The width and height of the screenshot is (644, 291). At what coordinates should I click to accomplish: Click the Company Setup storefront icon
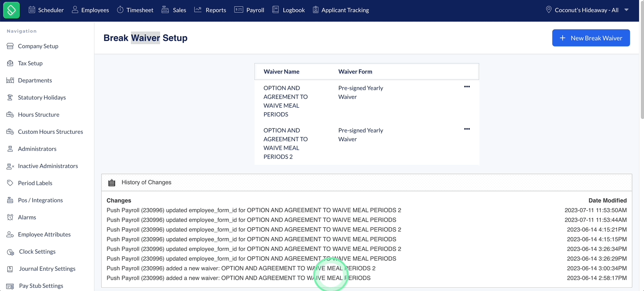click(10, 46)
